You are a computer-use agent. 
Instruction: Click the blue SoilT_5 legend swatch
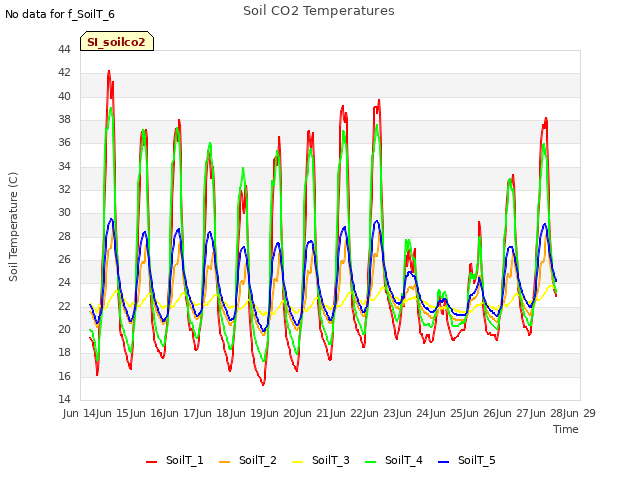[443, 462]
